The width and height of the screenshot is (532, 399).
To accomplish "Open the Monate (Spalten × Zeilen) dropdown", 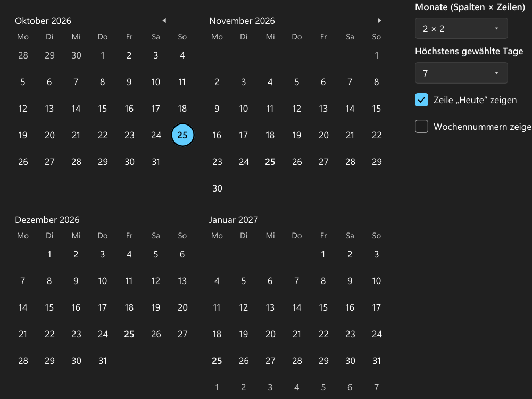I will [x=461, y=29].
